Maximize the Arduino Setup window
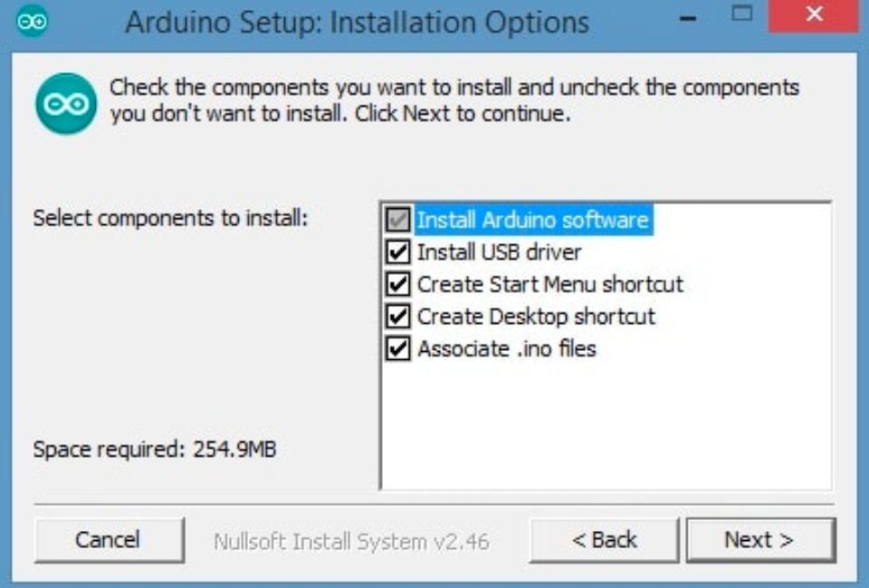869x588 pixels. tap(741, 14)
